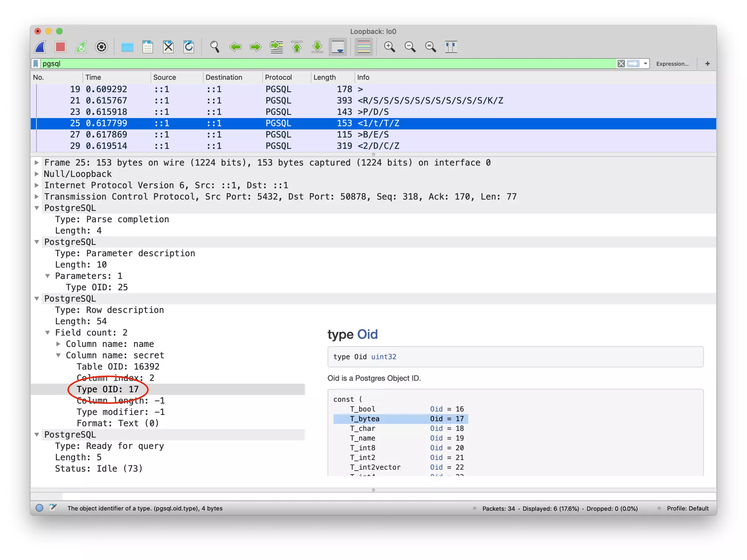Image resolution: width=747 pixels, height=560 pixels.
Task: Find a packet with the magnifier icon
Action: [x=214, y=47]
